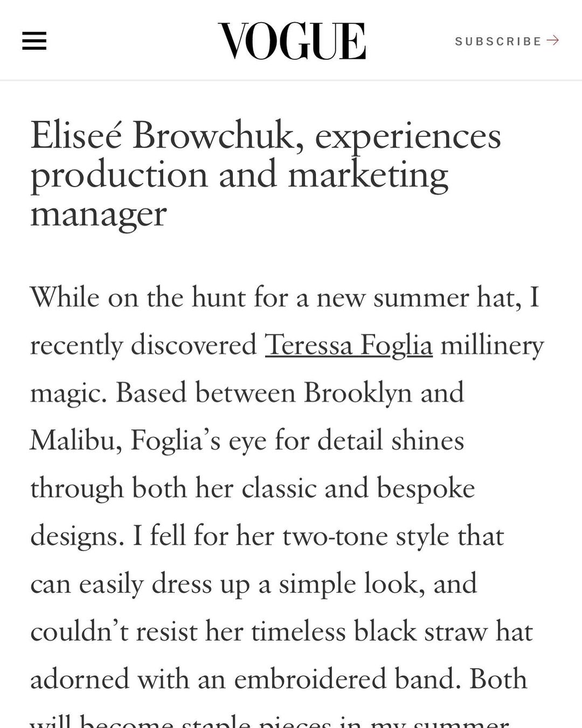Click the Vogue logo
The height and width of the screenshot is (728, 582).
pos(292,41)
